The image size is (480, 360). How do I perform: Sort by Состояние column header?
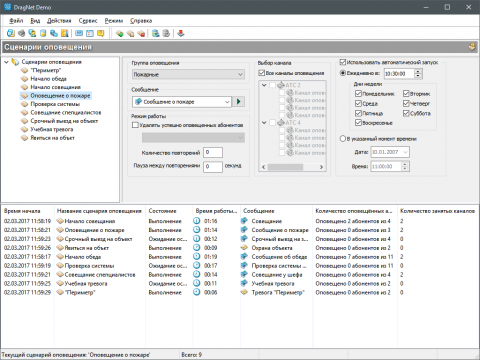tap(169, 211)
